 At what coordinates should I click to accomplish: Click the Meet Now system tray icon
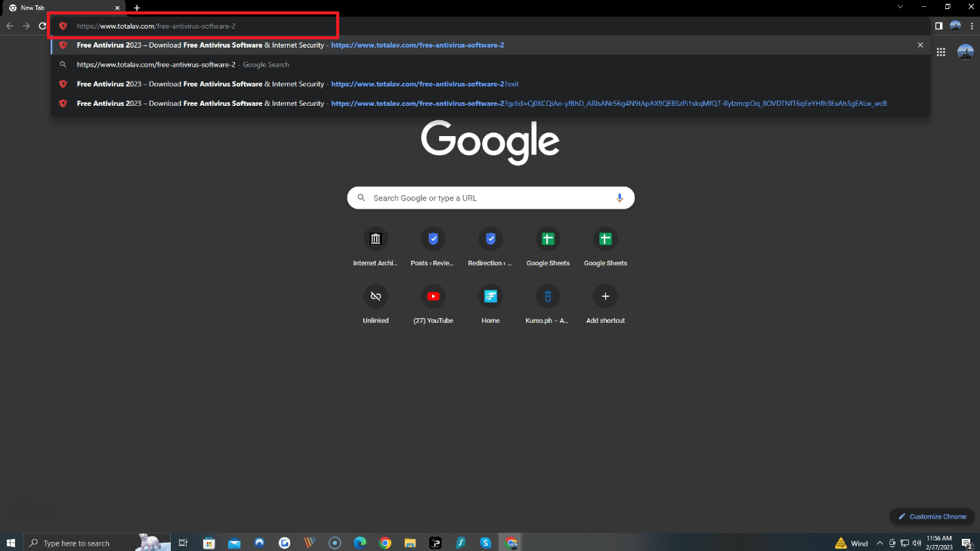892,543
